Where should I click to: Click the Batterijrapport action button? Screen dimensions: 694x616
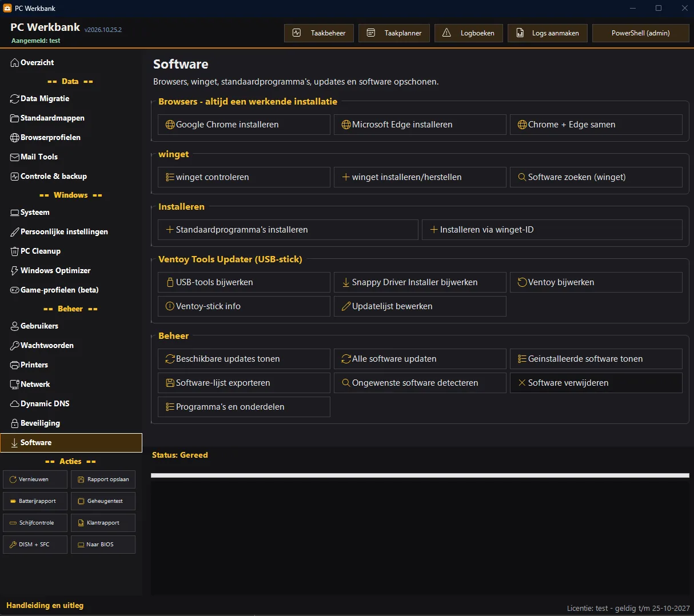click(35, 501)
